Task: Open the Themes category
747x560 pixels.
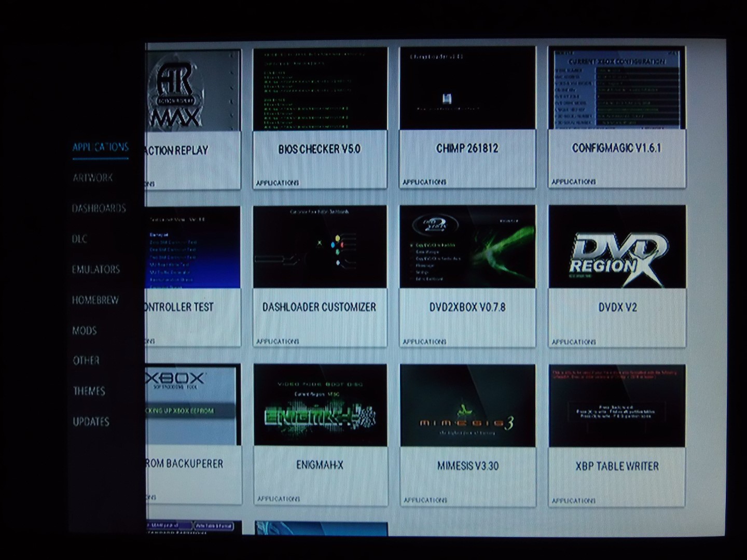Action: 89,391
